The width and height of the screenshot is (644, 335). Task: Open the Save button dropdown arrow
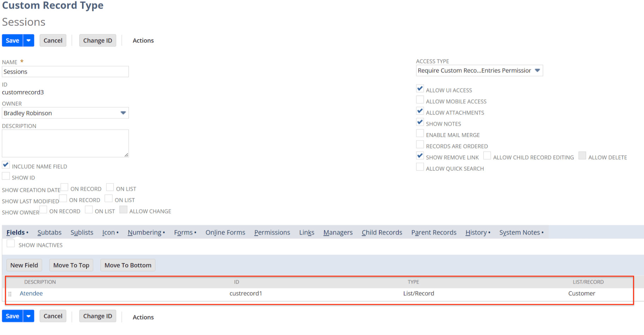tap(29, 40)
